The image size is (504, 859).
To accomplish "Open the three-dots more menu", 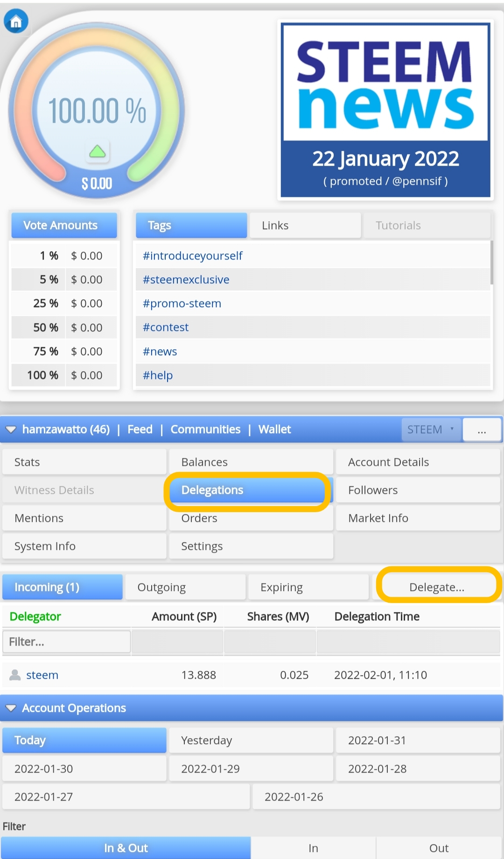I will pyautogui.click(x=482, y=429).
